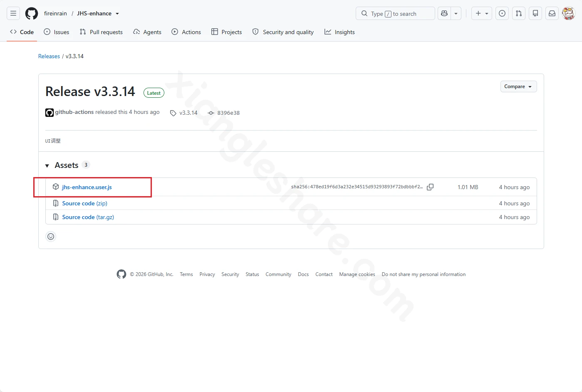Click Do not share my personal information

click(x=424, y=274)
